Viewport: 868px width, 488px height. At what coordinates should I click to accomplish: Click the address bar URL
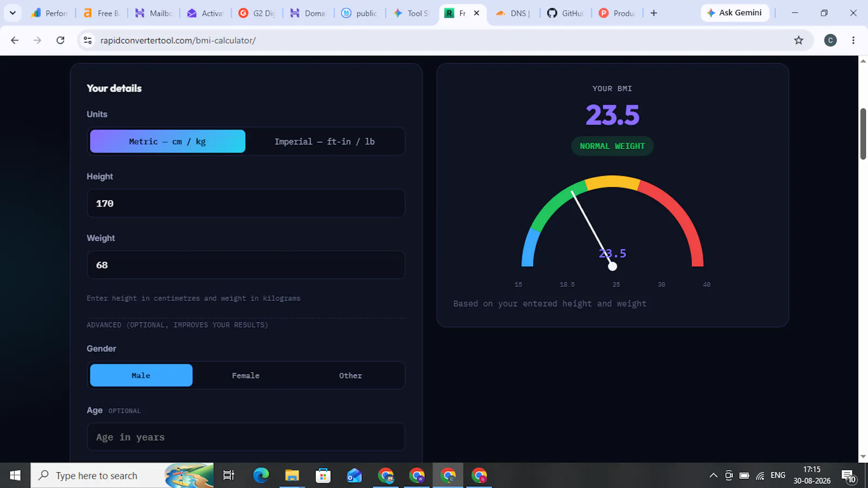[178, 40]
